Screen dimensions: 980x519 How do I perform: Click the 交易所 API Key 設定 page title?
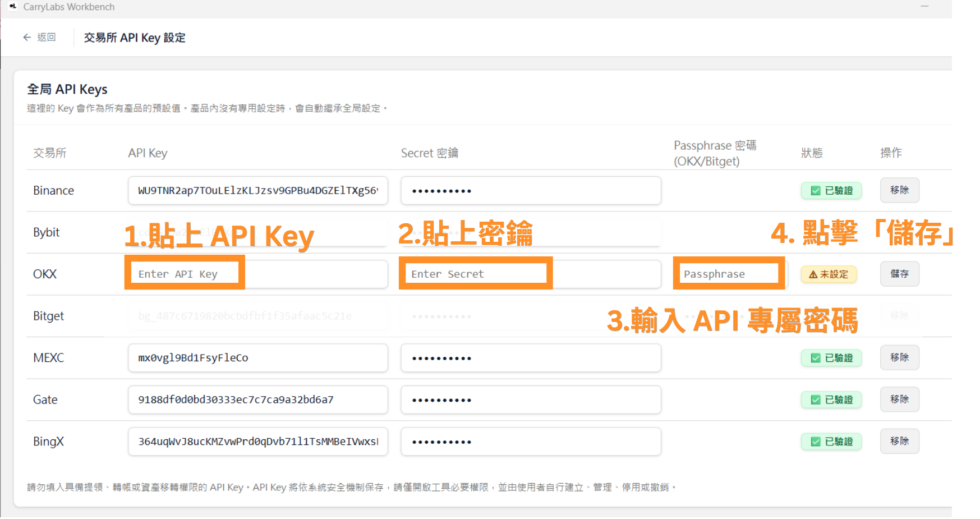[135, 38]
